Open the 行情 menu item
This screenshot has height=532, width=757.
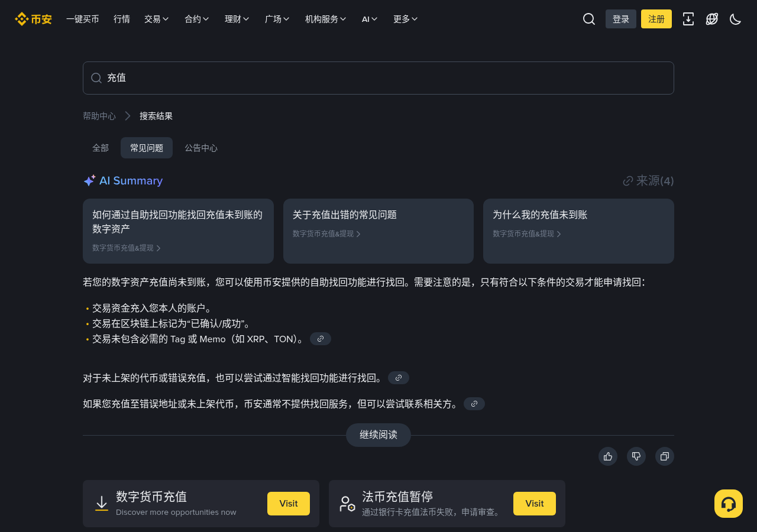coord(122,19)
